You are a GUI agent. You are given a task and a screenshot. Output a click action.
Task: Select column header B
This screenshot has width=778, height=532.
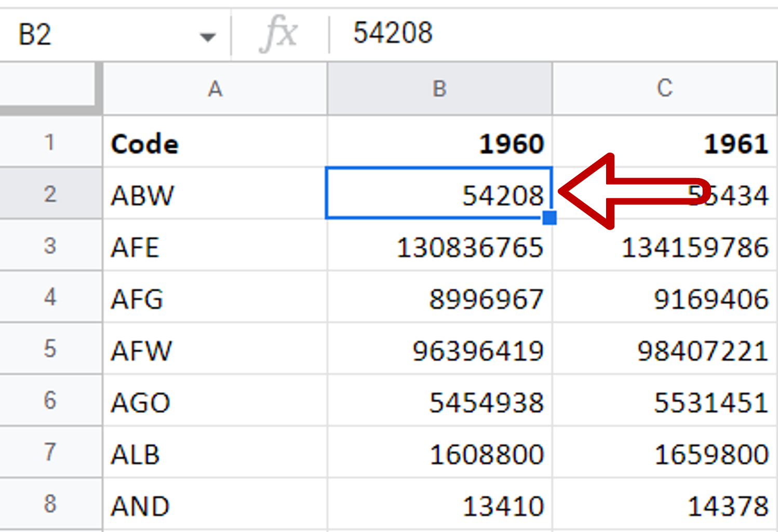[x=439, y=88]
